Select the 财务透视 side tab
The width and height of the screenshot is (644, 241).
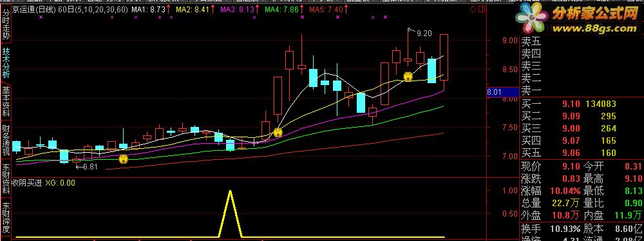click(x=6, y=140)
